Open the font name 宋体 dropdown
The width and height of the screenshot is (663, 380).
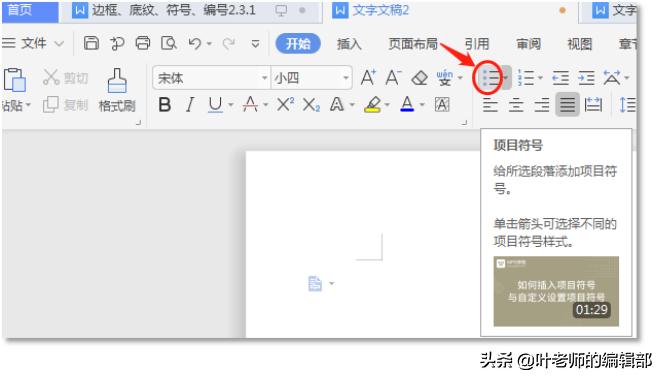(265, 78)
